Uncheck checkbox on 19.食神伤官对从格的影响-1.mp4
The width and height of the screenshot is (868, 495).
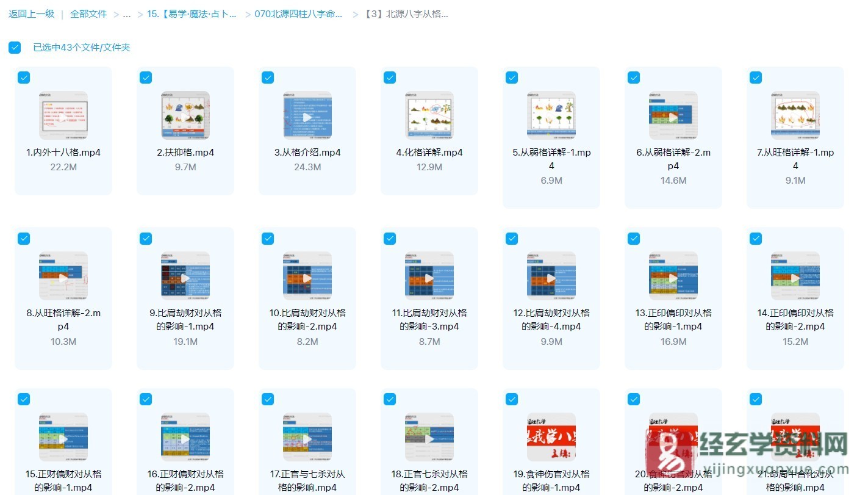[x=512, y=399]
